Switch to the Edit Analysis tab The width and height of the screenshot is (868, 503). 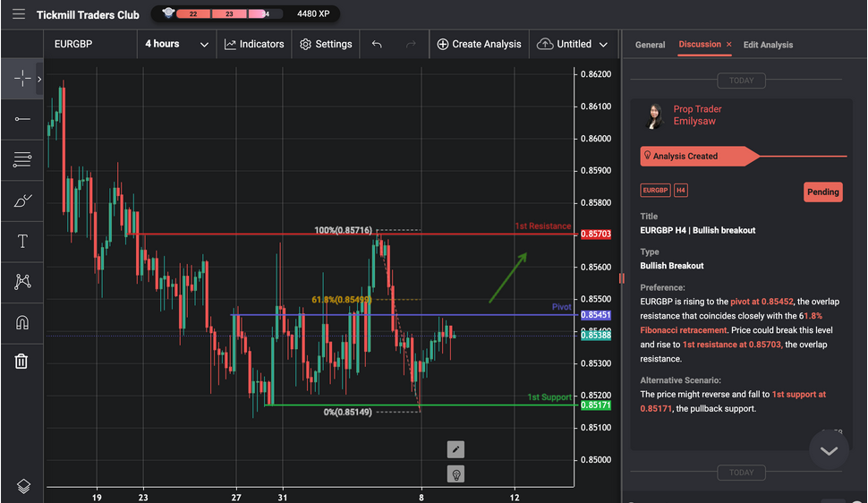tap(768, 45)
